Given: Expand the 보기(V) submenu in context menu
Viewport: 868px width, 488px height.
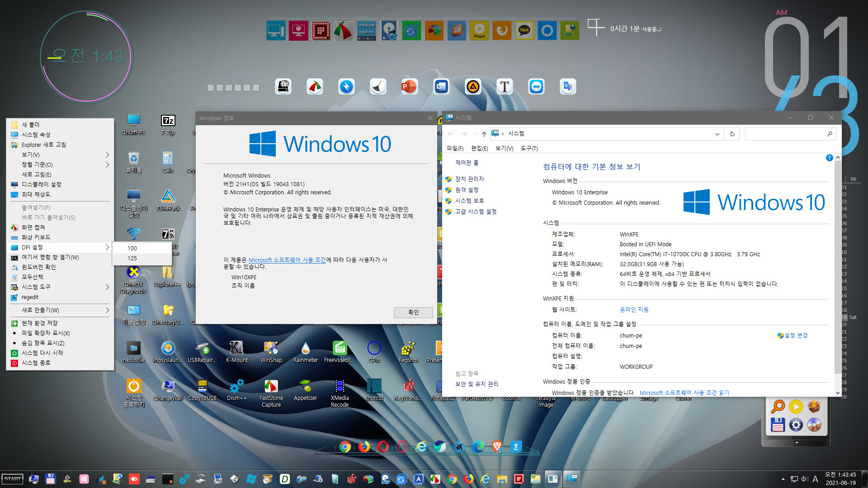Looking at the screenshot, I should [107, 155].
